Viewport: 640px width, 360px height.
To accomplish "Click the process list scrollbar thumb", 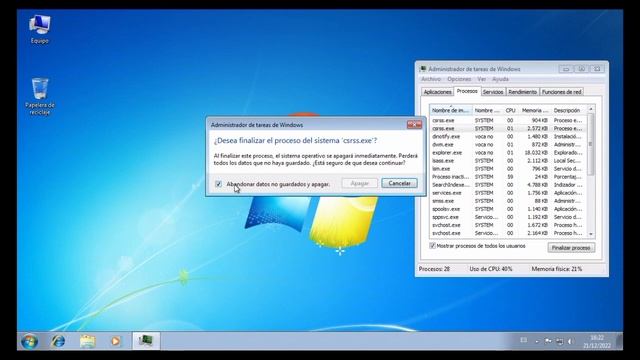I will click(x=591, y=145).
